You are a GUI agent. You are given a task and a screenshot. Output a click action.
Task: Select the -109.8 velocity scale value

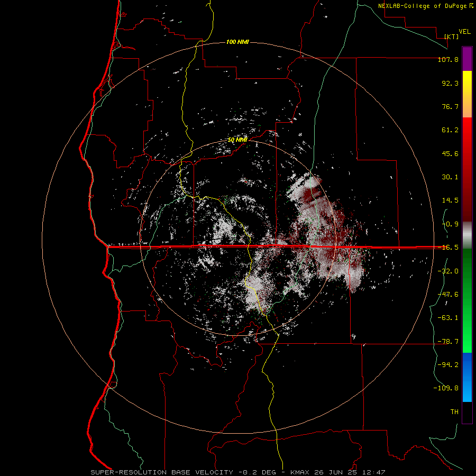(x=446, y=388)
